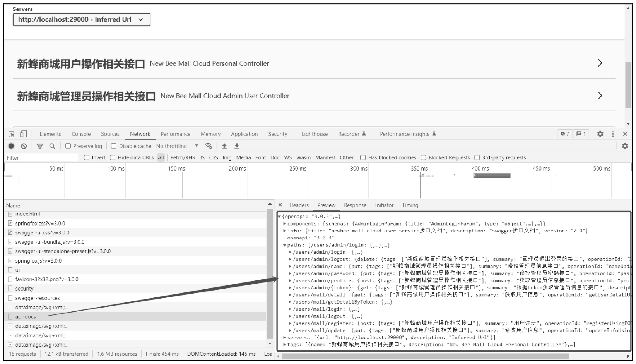Close the request details pane
636x364 pixels.
280,205
